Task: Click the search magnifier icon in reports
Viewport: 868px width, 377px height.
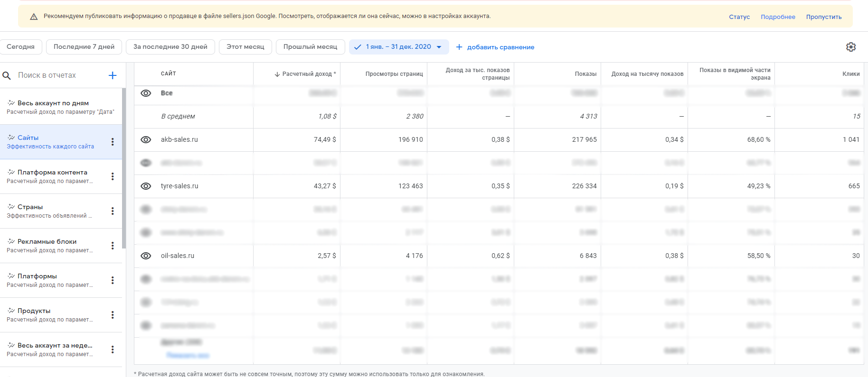Action: 7,75
